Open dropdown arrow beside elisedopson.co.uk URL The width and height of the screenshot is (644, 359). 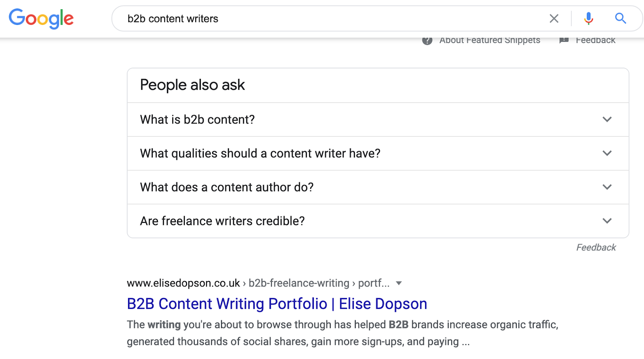point(399,283)
